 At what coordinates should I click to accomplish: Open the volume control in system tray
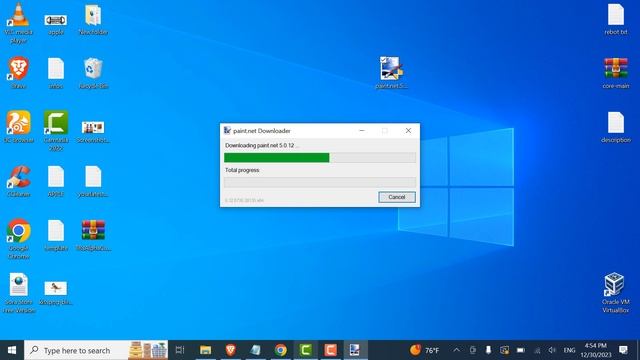pyautogui.click(x=552, y=350)
